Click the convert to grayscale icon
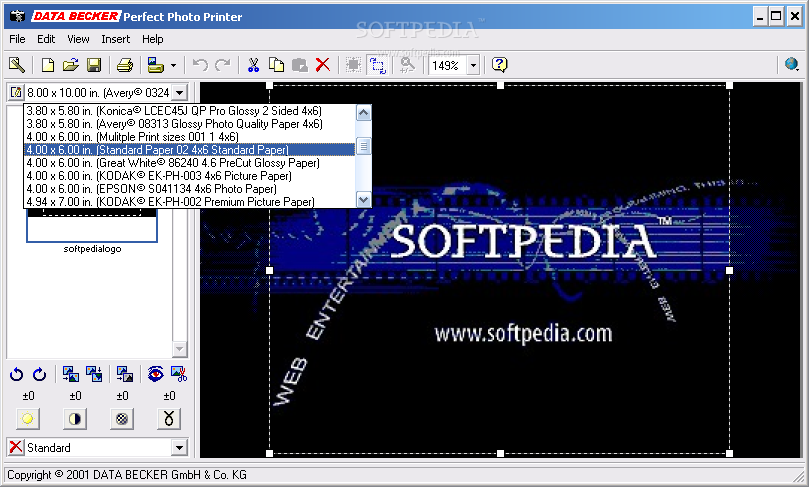This screenshot has height=487, width=809. (x=125, y=374)
